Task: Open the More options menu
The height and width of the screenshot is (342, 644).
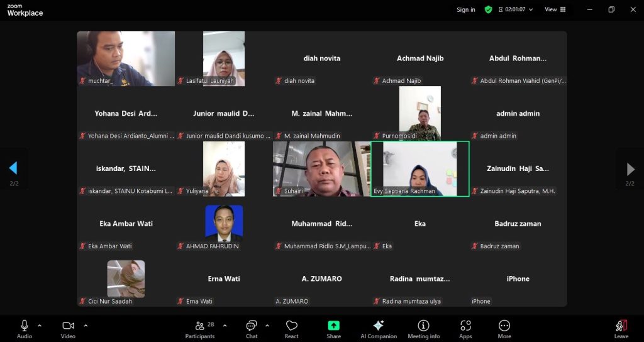Action: tap(504, 329)
